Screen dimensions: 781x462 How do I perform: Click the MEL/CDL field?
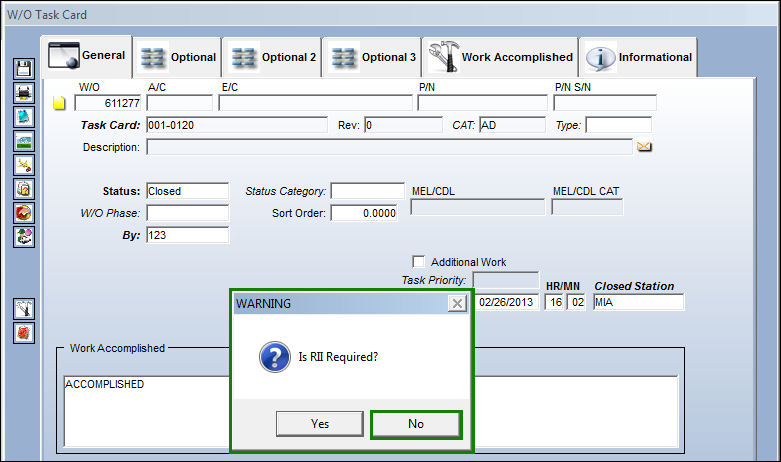click(478, 207)
